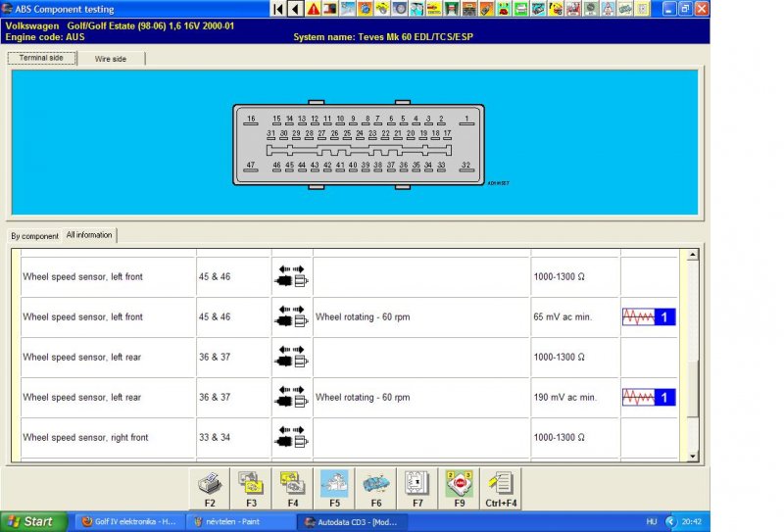Image resolution: width=784 pixels, height=532 pixels.
Task: Open the F3 component location button
Action: (x=252, y=489)
